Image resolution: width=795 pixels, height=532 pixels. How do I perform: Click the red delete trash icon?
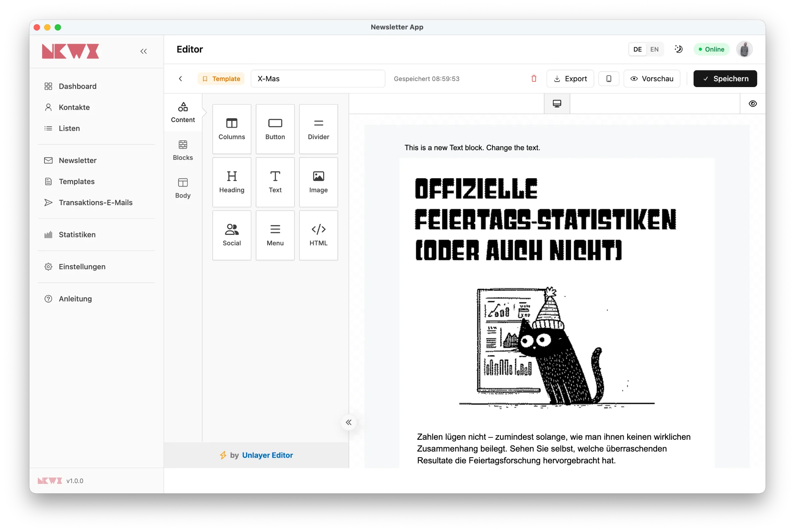534,79
